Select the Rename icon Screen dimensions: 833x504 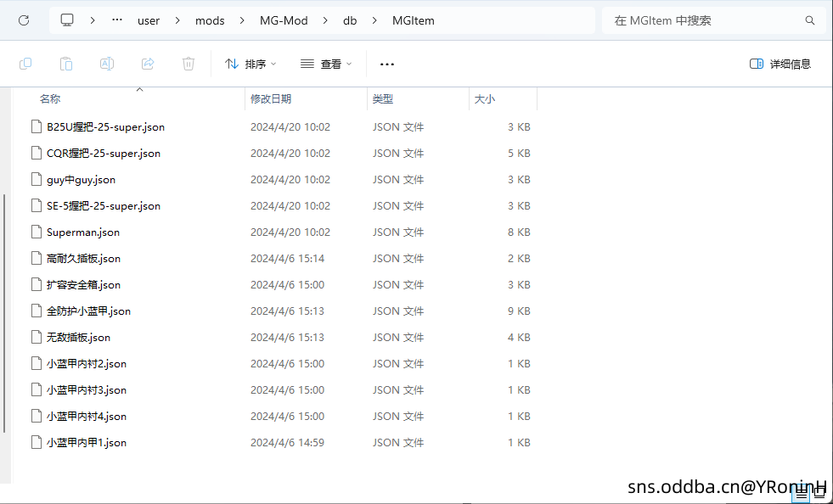point(107,64)
